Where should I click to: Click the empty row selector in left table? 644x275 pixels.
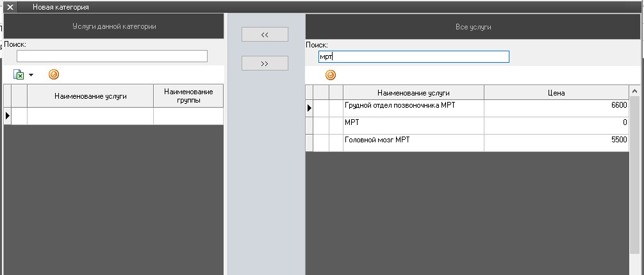pos(8,115)
